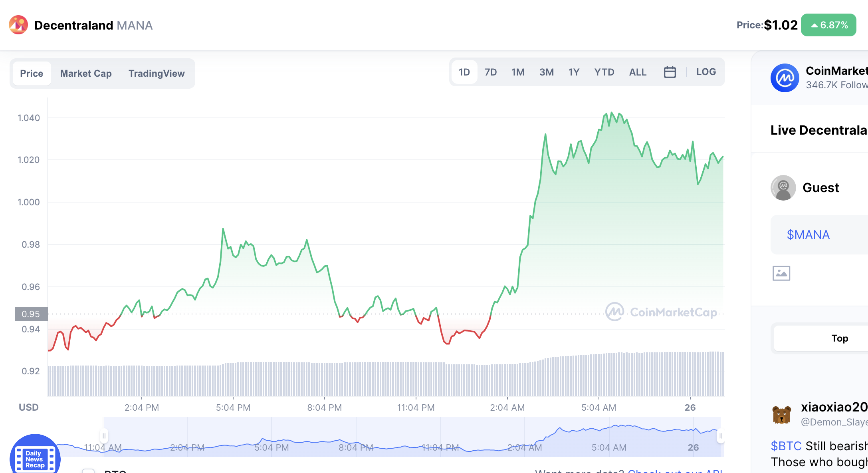Click the $BTC cashtag in post
This screenshot has width=868, height=473.
coord(786,446)
